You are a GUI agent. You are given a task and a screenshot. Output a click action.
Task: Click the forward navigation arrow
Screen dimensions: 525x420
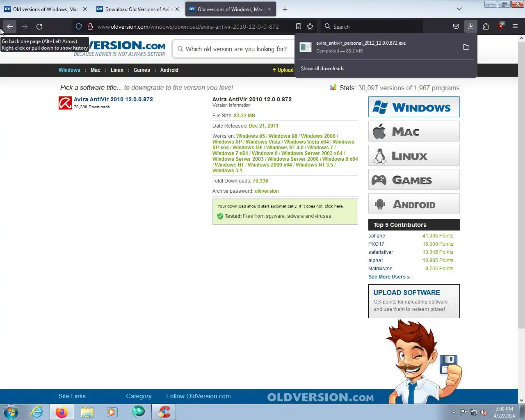[x=25, y=27]
